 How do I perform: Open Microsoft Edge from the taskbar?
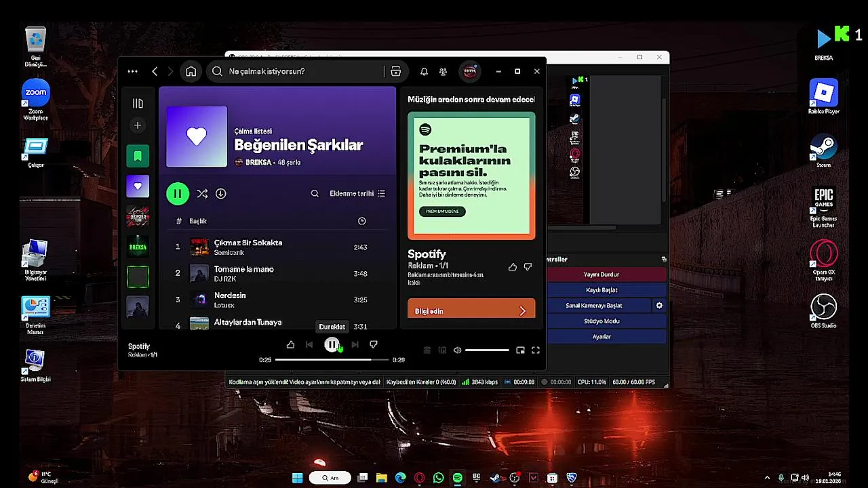pos(401,478)
